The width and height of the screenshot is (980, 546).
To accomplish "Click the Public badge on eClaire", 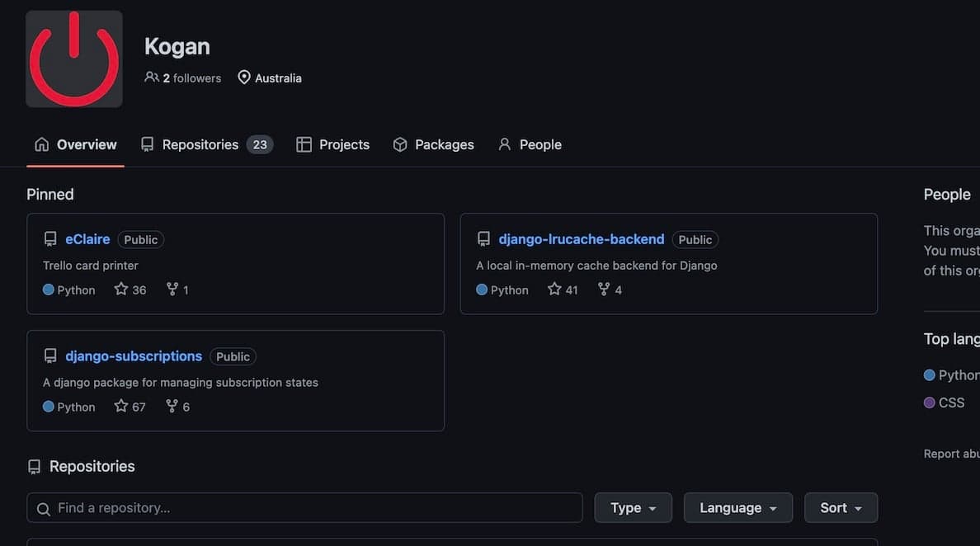I will point(140,240).
